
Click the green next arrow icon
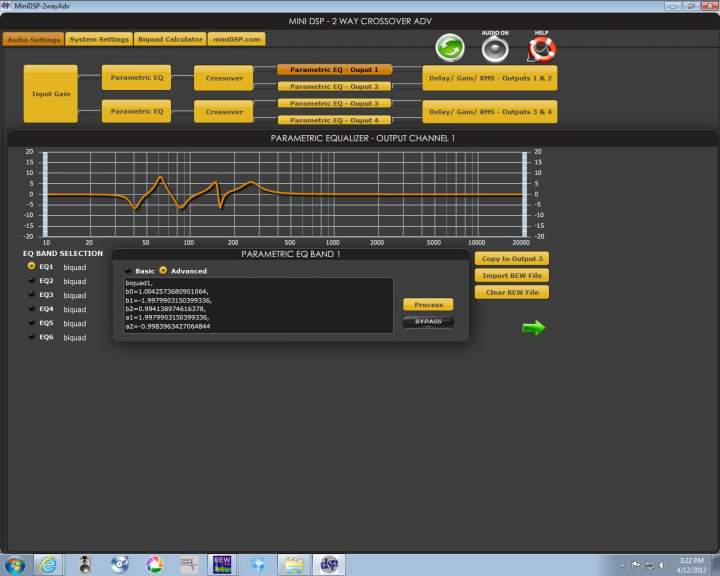[x=534, y=328]
